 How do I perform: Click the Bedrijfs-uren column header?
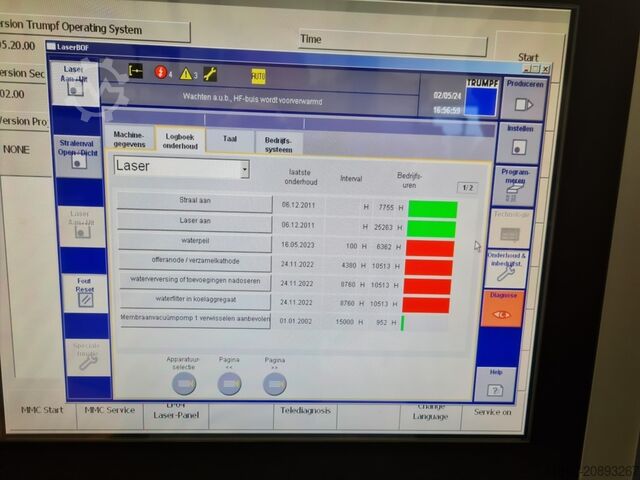click(409, 180)
